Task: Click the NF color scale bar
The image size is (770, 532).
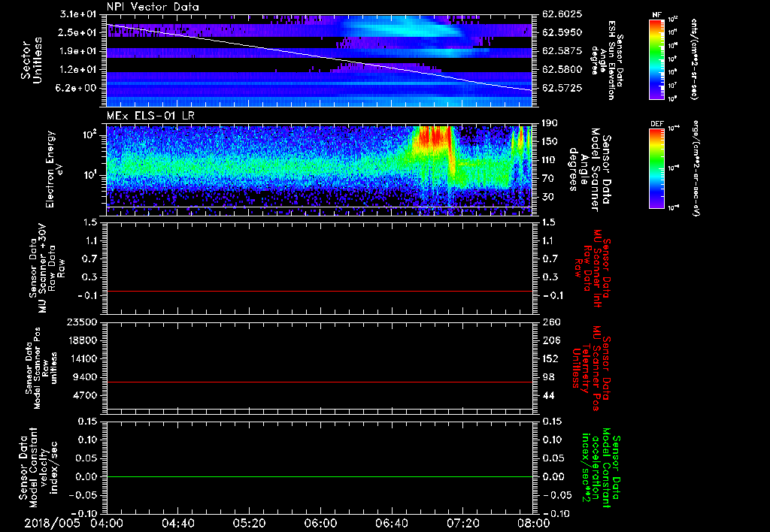Action: [x=657, y=59]
